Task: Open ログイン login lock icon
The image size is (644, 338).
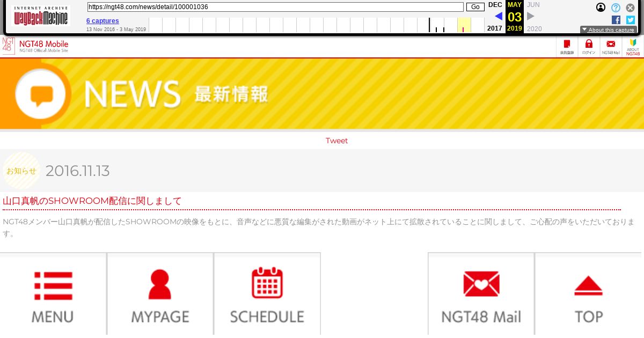Action: pyautogui.click(x=589, y=47)
